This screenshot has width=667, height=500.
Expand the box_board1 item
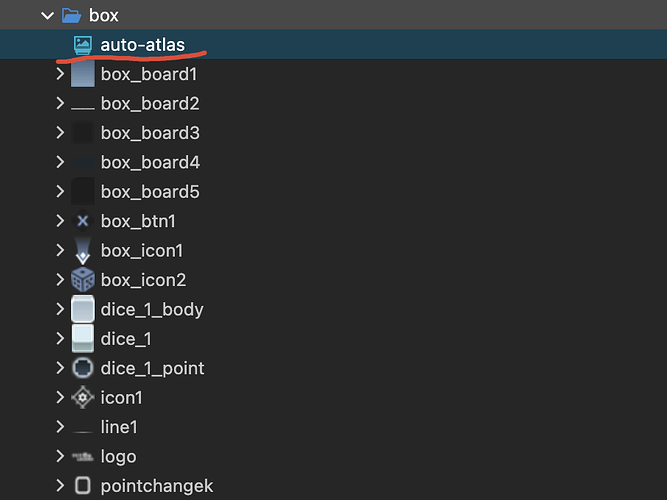(61, 74)
